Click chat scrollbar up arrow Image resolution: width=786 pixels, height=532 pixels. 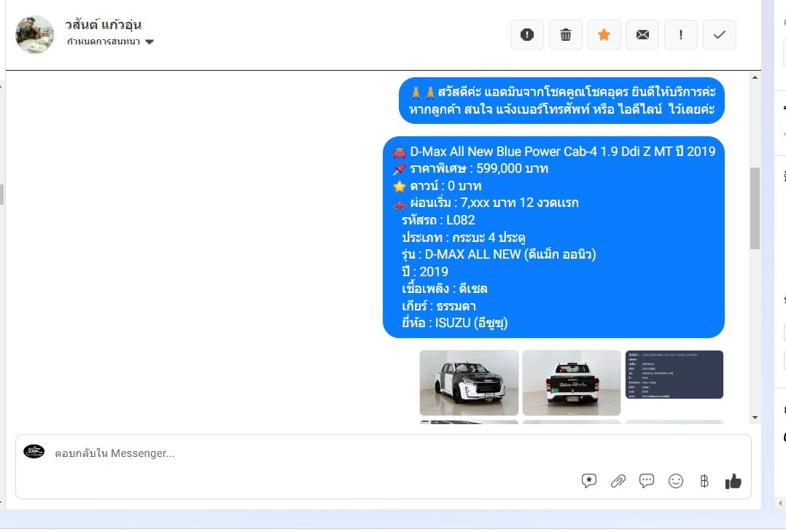755,77
